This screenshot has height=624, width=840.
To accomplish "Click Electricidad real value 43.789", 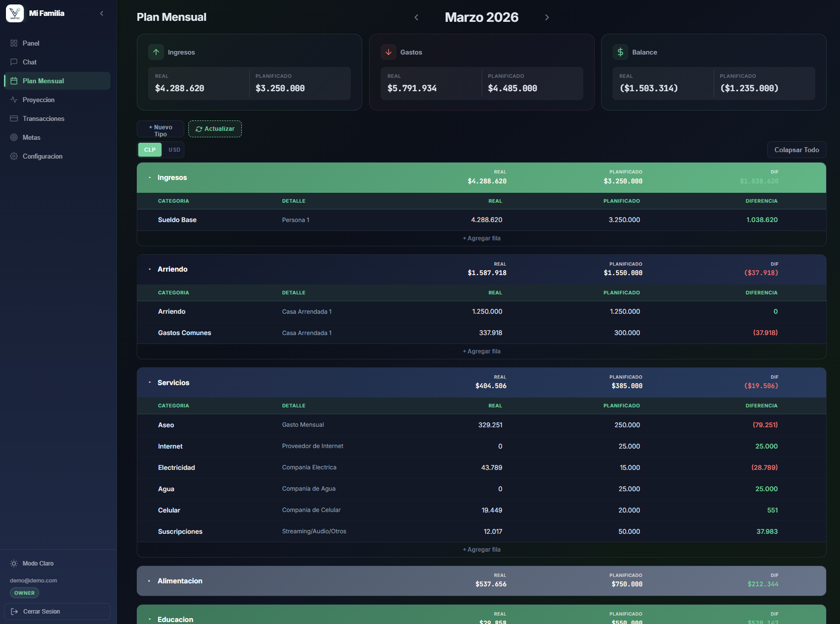I will pyautogui.click(x=492, y=468).
